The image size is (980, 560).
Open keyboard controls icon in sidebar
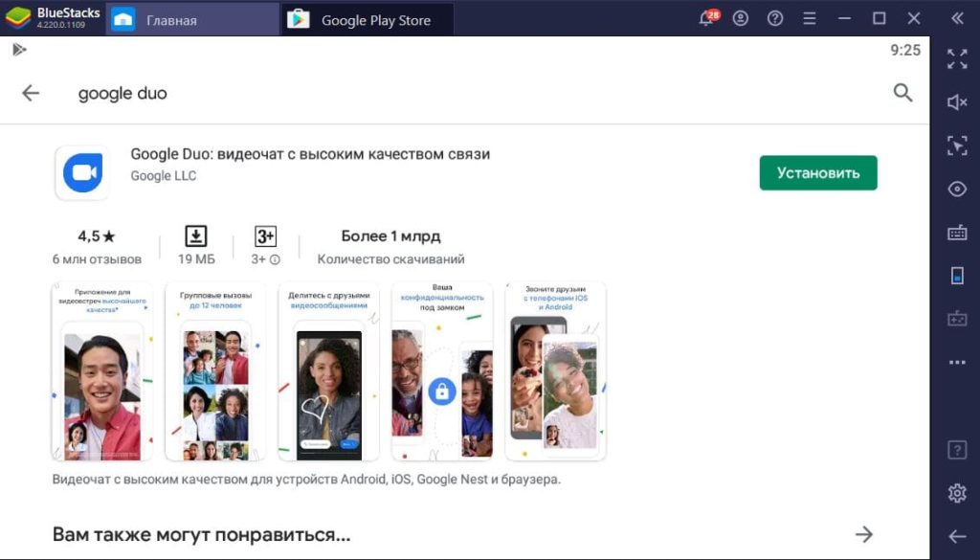coord(957,233)
